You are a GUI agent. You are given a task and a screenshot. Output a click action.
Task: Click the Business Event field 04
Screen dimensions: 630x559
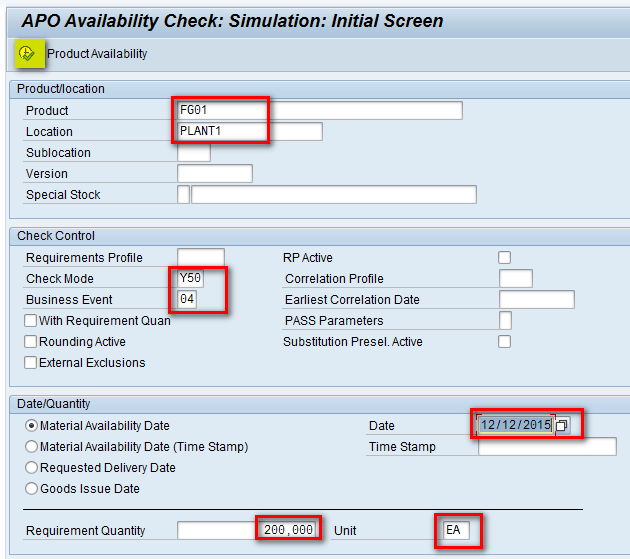[x=187, y=299]
